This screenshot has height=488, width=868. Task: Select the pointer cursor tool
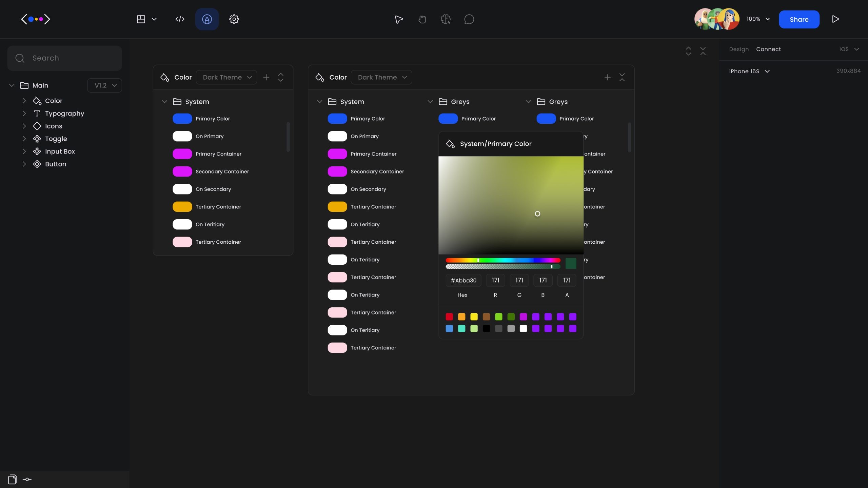point(399,19)
